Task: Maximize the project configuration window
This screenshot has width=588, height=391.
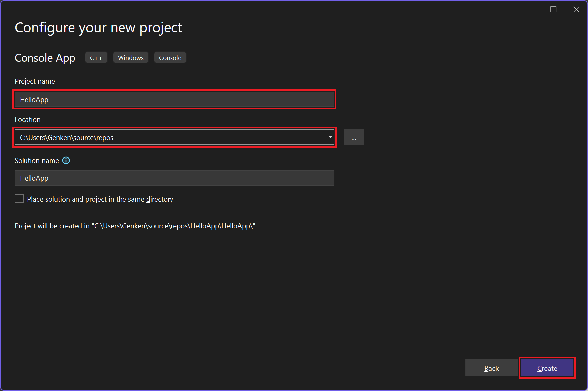Action: (x=553, y=9)
